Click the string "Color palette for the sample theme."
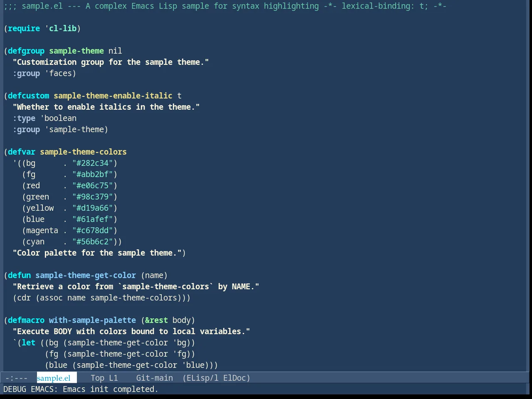Screen dimensions: 532x399 click(97, 253)
